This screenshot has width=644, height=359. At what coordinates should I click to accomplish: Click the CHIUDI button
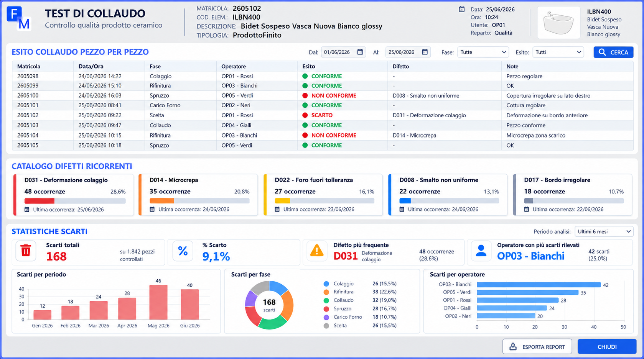click(607, 347)
